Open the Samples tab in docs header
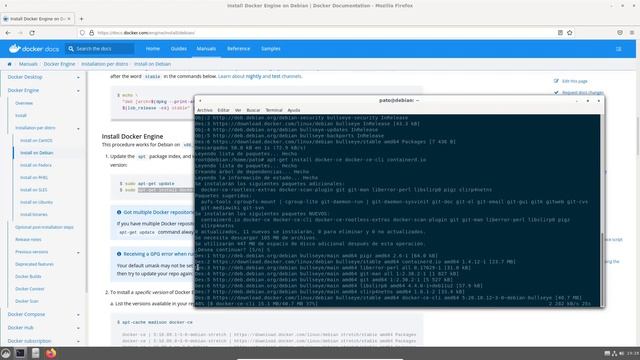The image size is (640, 360). 271,49
